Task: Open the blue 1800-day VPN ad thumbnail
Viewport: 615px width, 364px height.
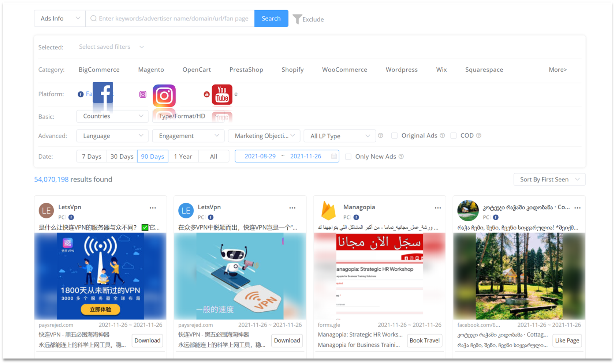Action: click(x=100, y=276)
